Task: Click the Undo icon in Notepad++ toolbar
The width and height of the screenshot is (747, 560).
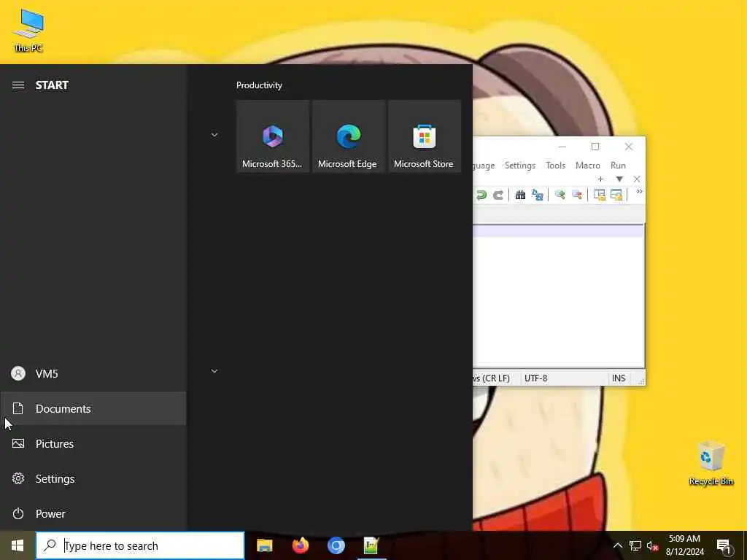Action: (x=481, y=195)
